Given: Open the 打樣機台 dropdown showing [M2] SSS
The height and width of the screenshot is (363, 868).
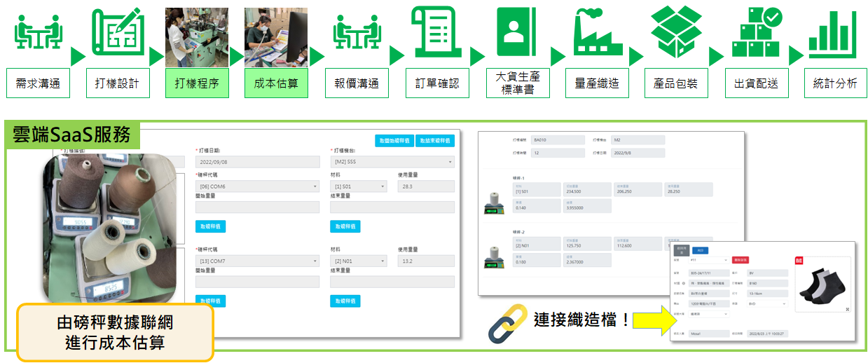Looking at the screenshot, I should 392,162.
